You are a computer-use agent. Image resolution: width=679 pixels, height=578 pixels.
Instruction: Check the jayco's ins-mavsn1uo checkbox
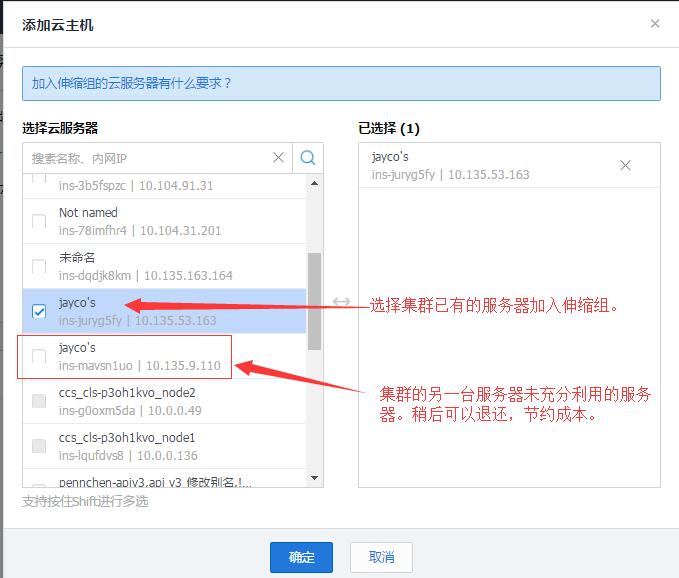click(39, 356)
